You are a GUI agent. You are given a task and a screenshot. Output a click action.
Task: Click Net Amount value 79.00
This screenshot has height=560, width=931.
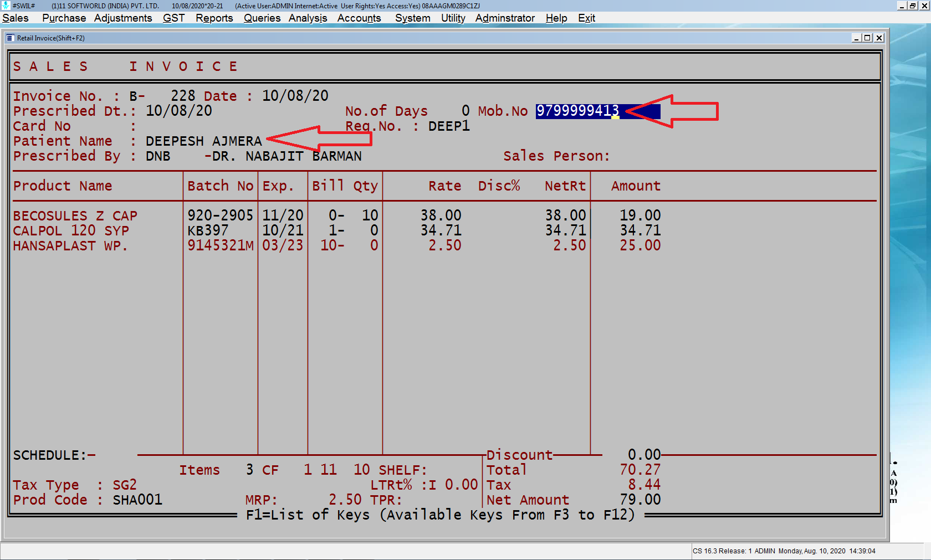640,500
